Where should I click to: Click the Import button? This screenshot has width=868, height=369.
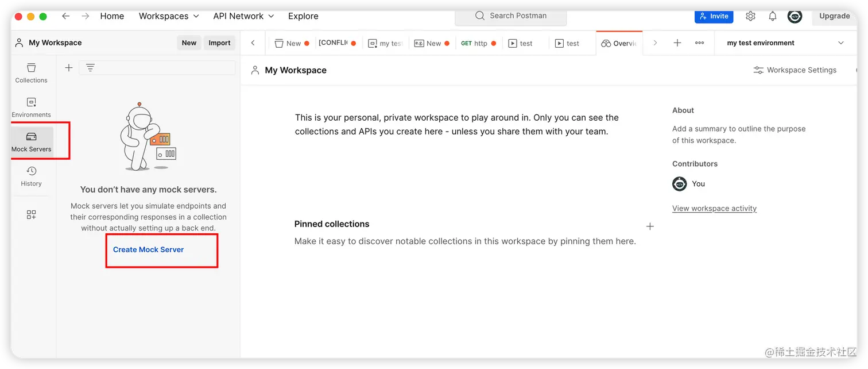point(219,43)
